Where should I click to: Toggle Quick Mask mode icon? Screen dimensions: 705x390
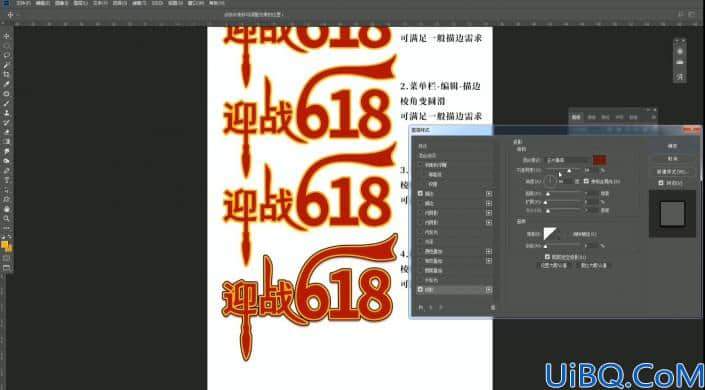[x=7, y=258]
